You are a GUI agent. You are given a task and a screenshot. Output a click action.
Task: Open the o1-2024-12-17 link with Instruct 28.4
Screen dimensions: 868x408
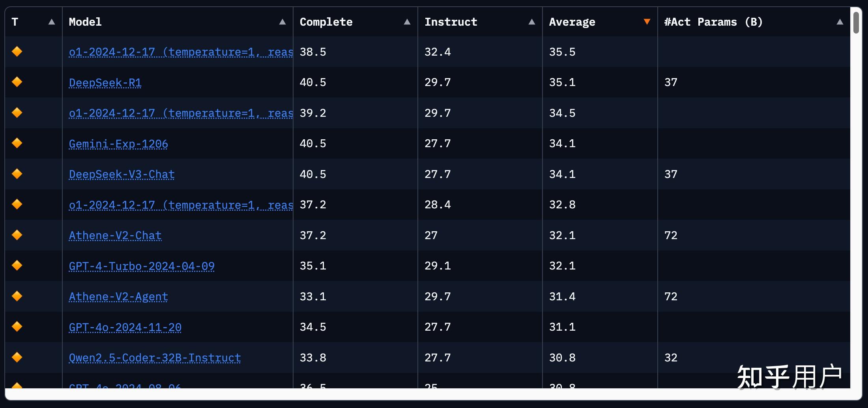(x=181, y=205)
